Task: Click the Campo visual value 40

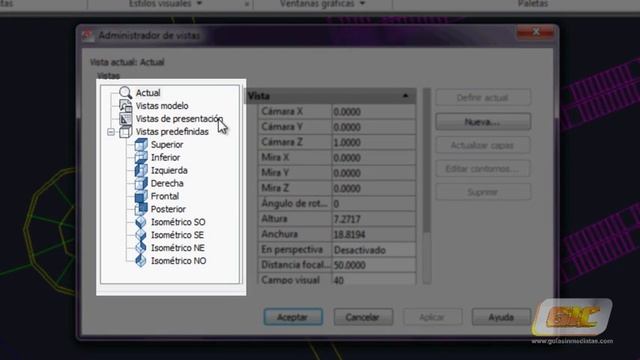Action: tap(373, 280)
